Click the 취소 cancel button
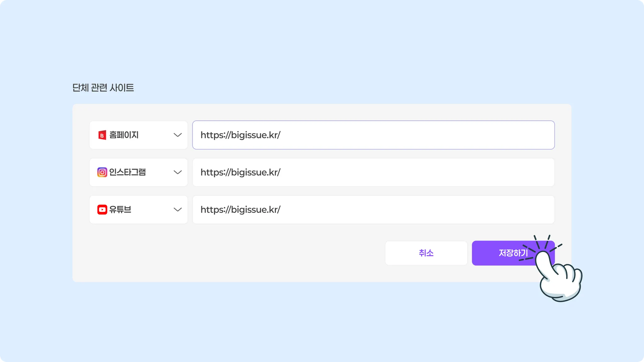 pyautogui.click(x=426, y=253)
